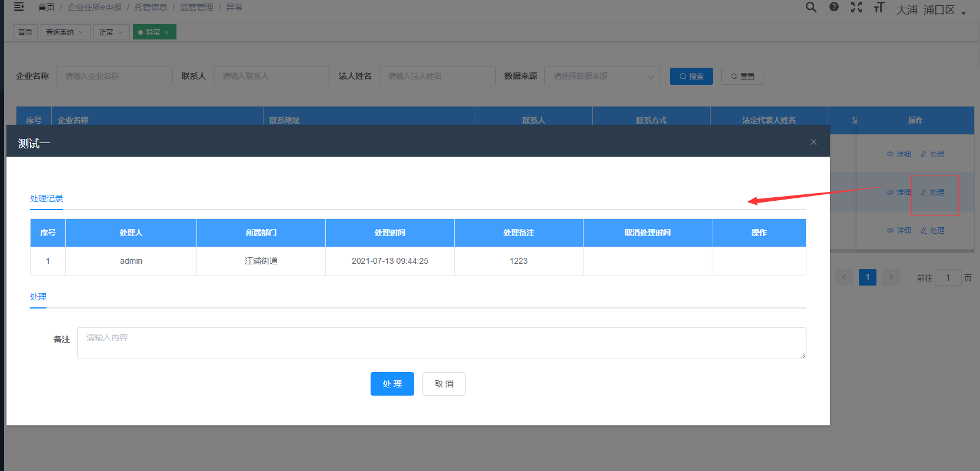Close the 正常 tab

pyautogui.click(x=120, y=32)
